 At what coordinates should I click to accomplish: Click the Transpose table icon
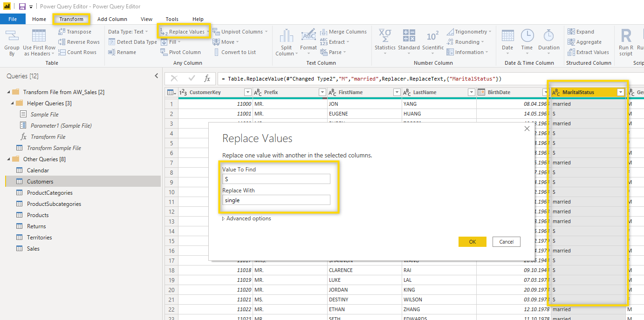(x=62, y=32)
